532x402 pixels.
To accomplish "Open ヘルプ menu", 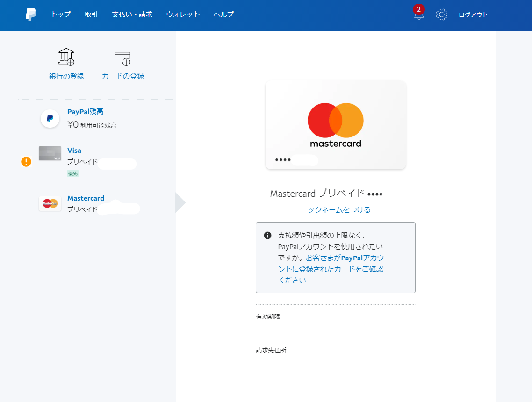I will [x=223, y=14].
